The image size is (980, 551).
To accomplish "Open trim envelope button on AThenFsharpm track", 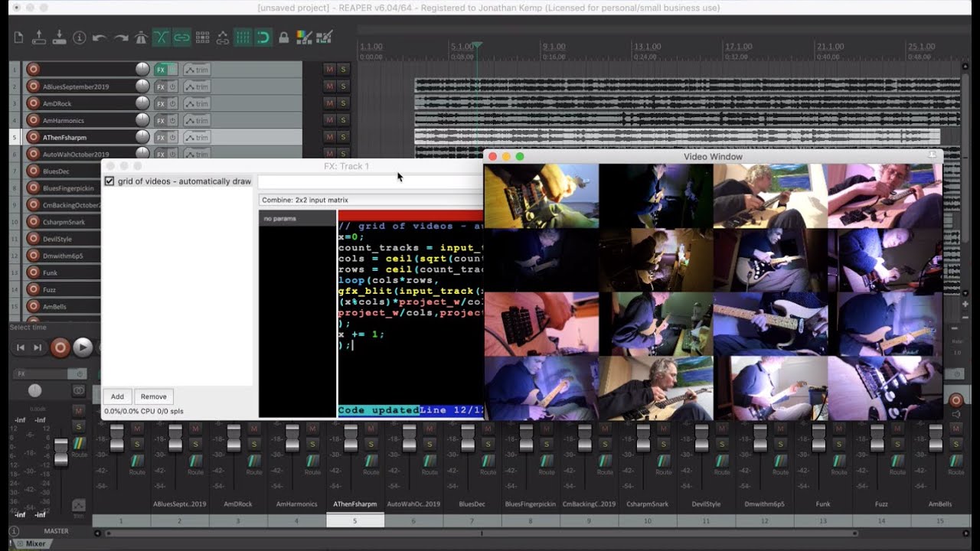I will pos(197,137).
